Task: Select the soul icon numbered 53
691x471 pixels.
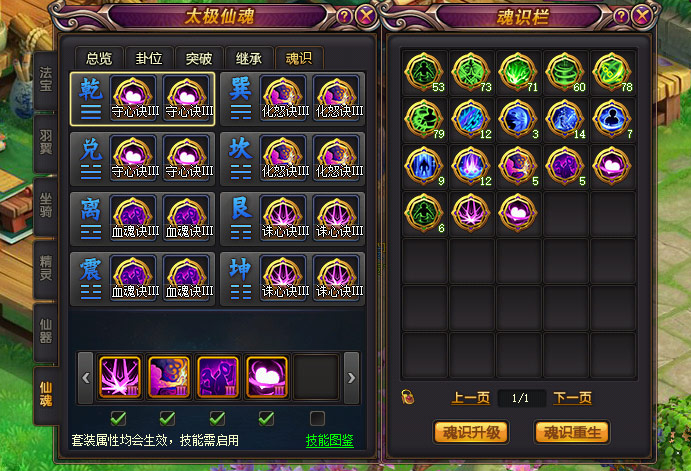Action: (424, 72)
